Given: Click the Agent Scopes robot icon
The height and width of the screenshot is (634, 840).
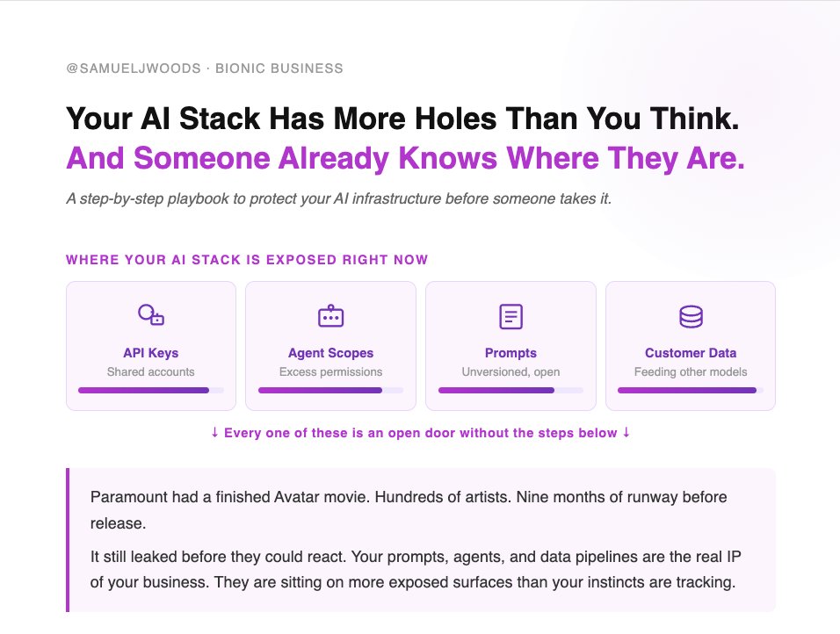Looking at the screenshot, I should (x=330, y=316).
